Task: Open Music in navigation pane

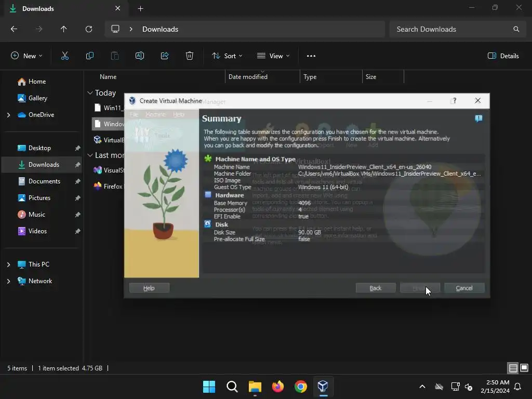Action: (32, 215)
